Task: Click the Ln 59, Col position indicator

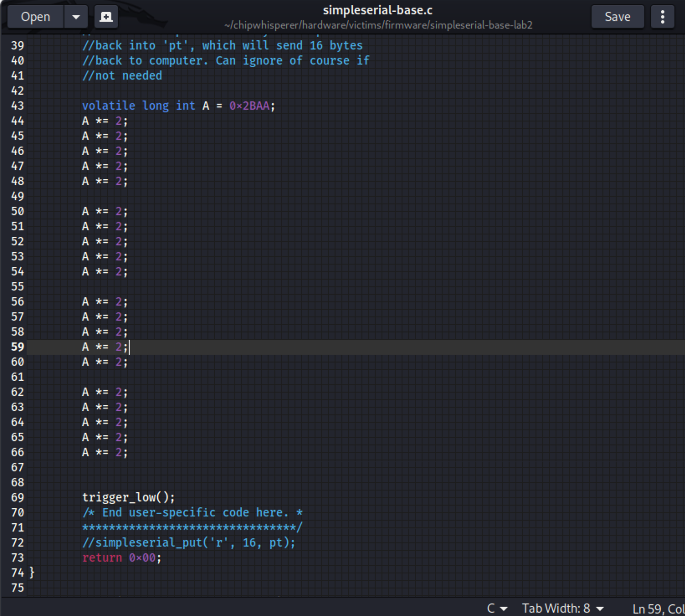Action: (658, 609)
